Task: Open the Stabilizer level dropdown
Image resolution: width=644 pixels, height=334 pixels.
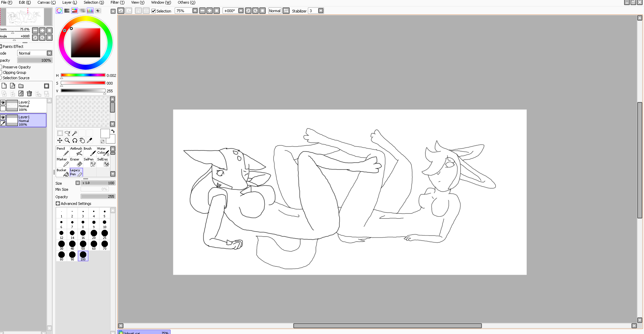Action: (321, 11)
